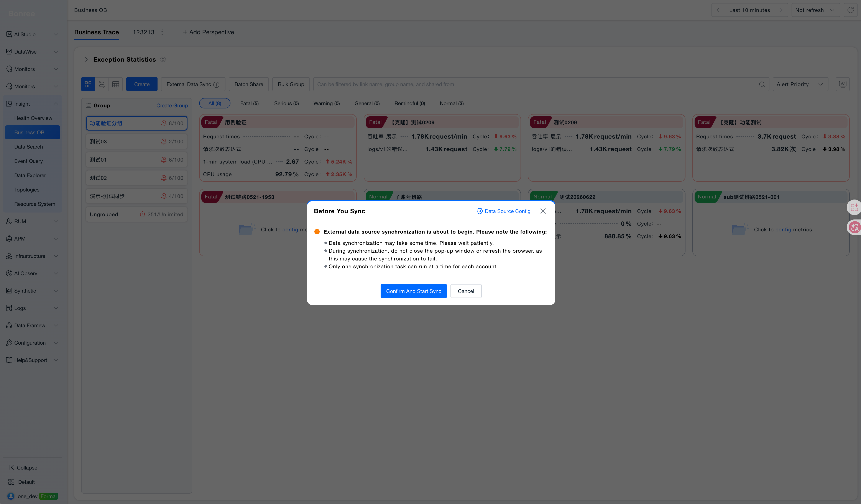Viewport: 861px width, 504px height.
Task: Filter by Normal (3) status
Action: 452,103
